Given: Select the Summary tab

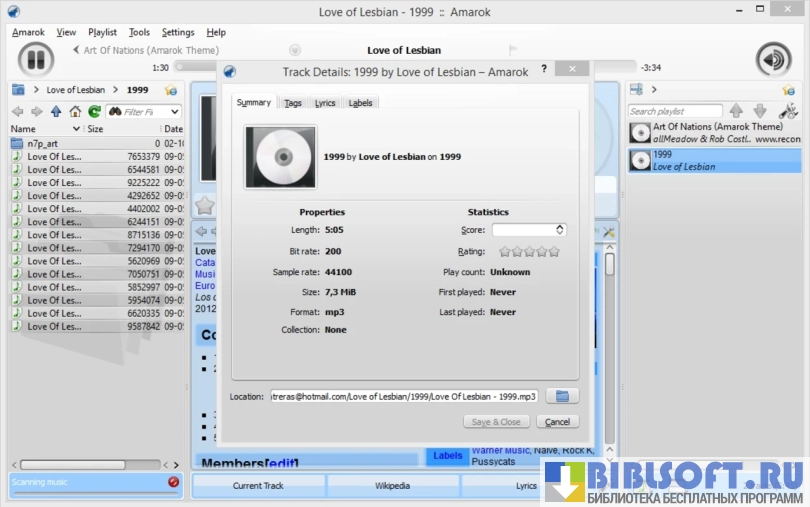Looking at the screenshot, I should pyautogui.click(x=254, y=102).
